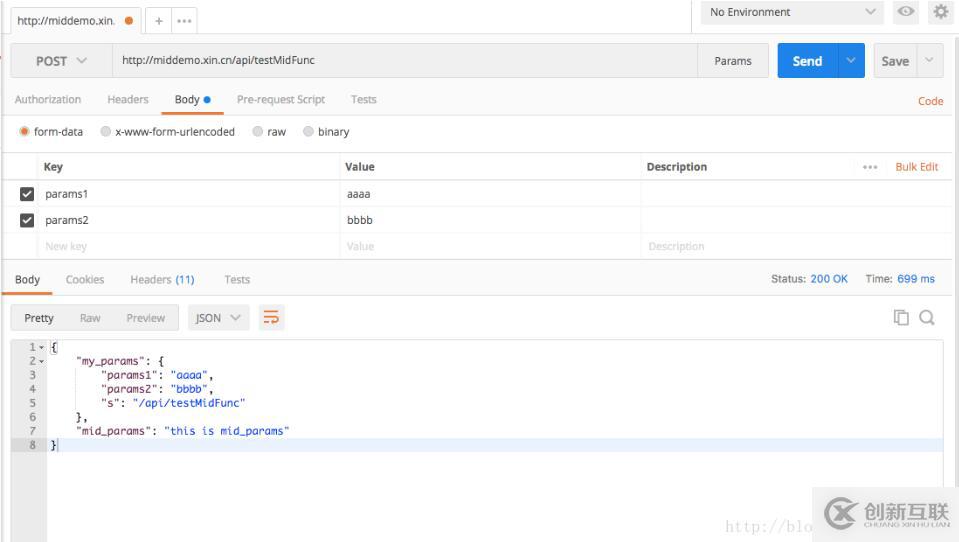This screenshot has width=959, height=542.
Task: Toggle line wrap in response viewer
Action: point(271,318)
